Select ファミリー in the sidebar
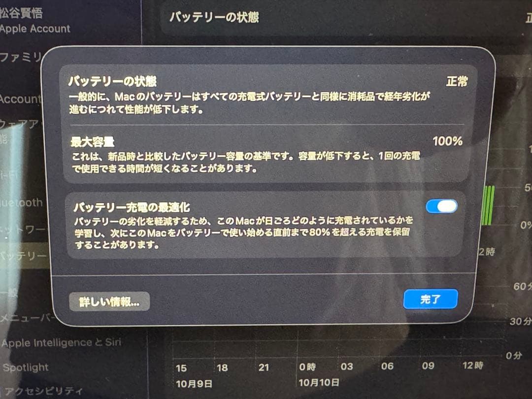The height and width of the screenshot is (399, 532). (21, 56)
